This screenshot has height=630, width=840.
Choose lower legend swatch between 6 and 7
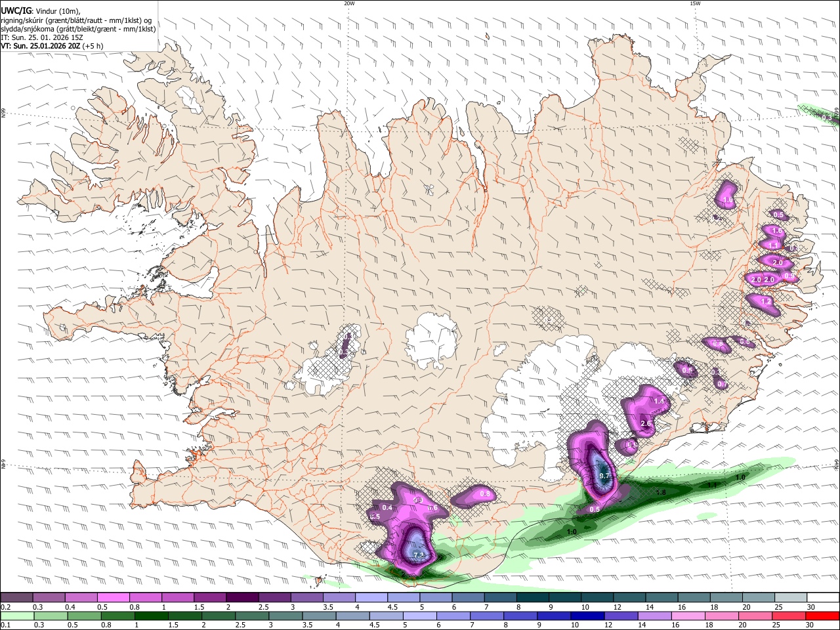pyautogui.click(x=453, y=616)
